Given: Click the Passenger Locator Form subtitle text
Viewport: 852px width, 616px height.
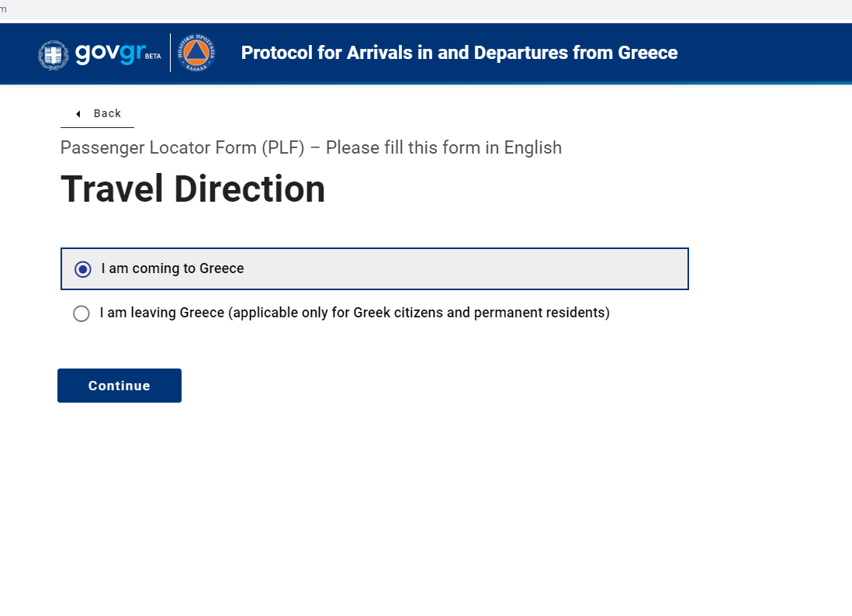Looking at the screenshot, I should pyautogui.click(x=311, y=147).
